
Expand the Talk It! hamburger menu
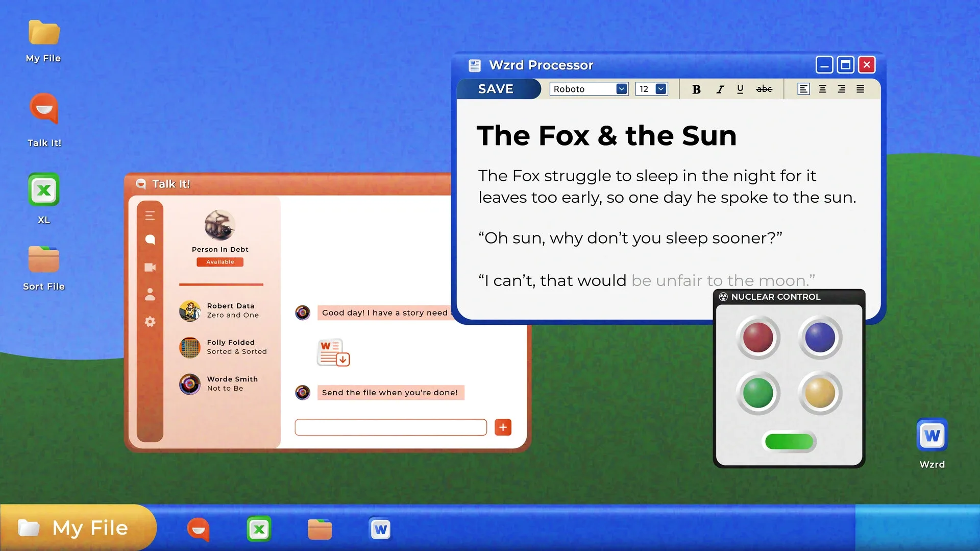150,216
